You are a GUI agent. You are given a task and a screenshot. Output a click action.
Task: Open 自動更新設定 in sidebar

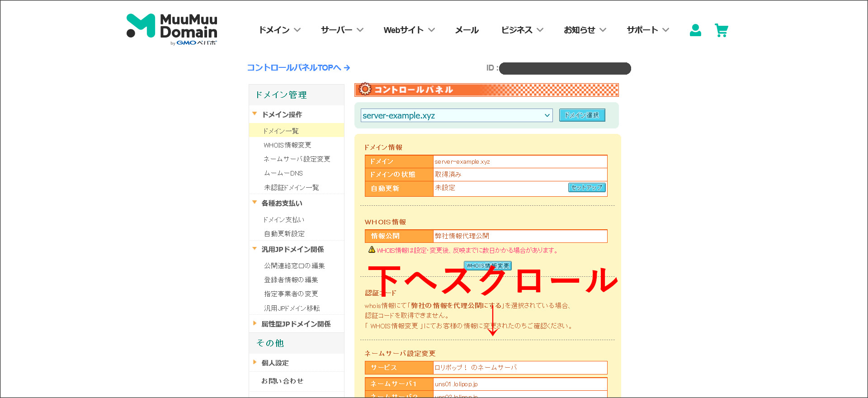tap(284, 233)
